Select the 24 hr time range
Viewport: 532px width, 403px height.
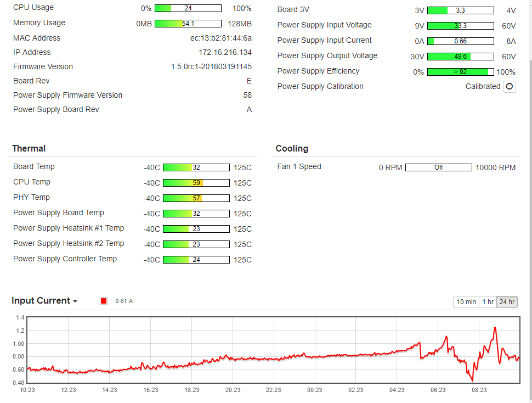[507, 302]
